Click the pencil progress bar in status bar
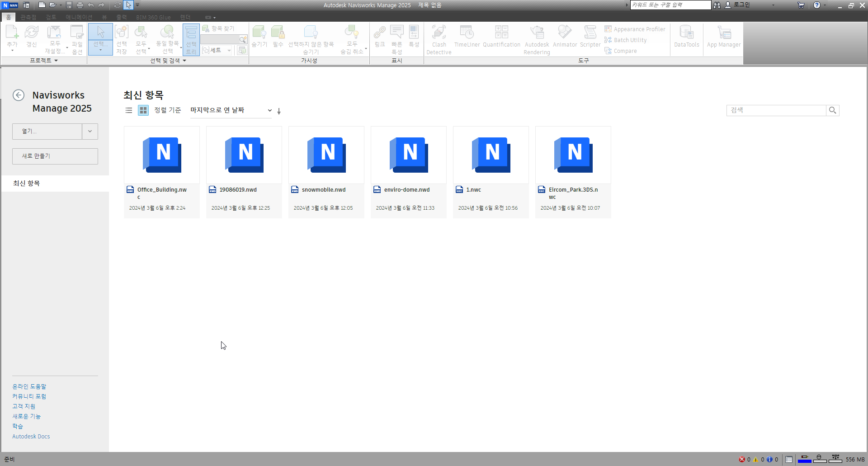Viewport: 868px width, 466px height. [805, 459]
